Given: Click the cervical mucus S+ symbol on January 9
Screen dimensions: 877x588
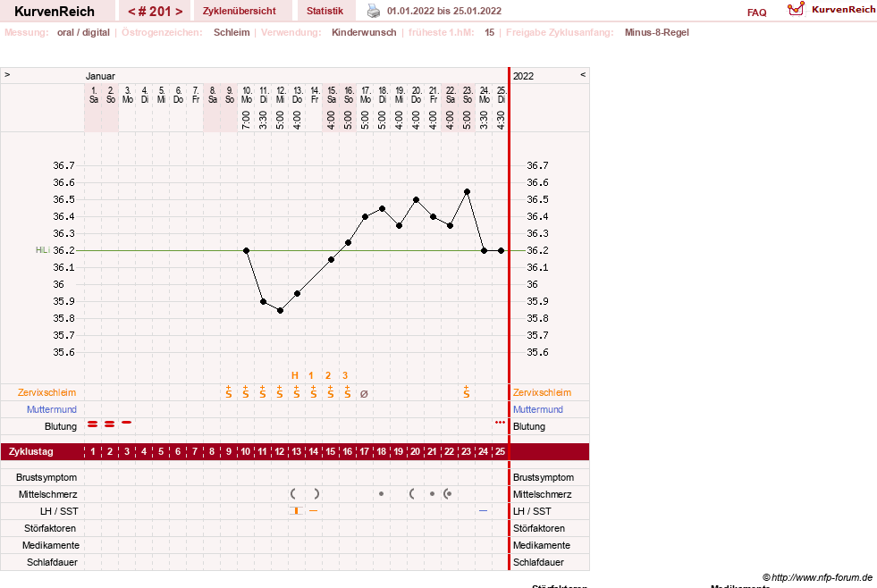Looking at the screenshot, I should pyautogui.click(x=229, y=391).
